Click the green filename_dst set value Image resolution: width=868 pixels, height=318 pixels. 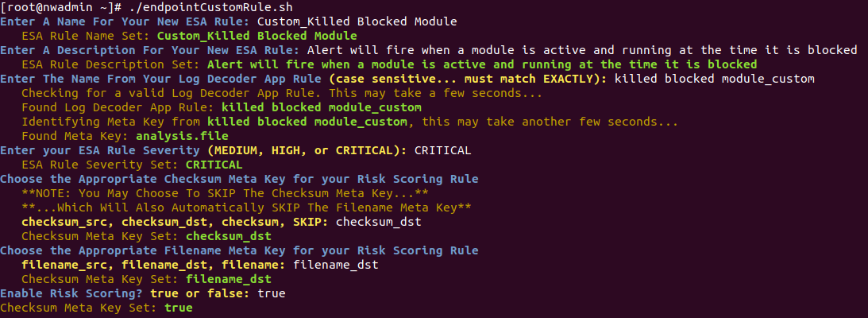point(228,279)
